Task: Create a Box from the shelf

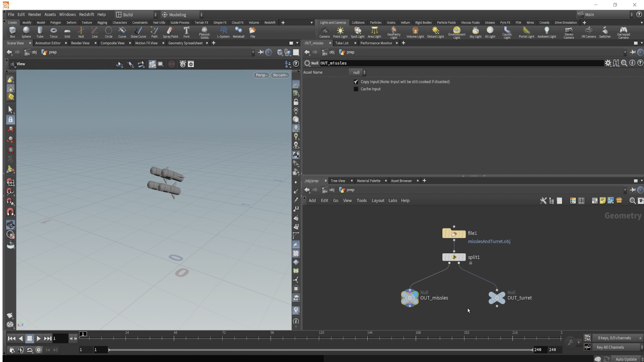Action: 12,33
